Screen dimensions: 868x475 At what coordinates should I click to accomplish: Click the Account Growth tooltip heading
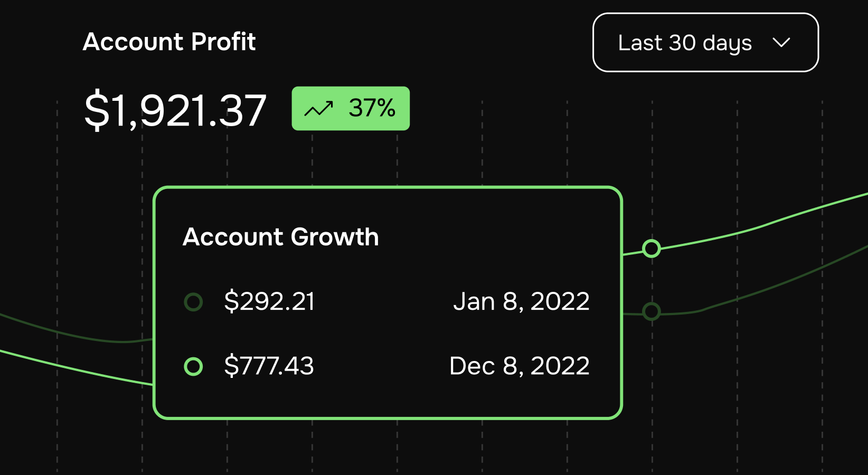click(281, 236)
